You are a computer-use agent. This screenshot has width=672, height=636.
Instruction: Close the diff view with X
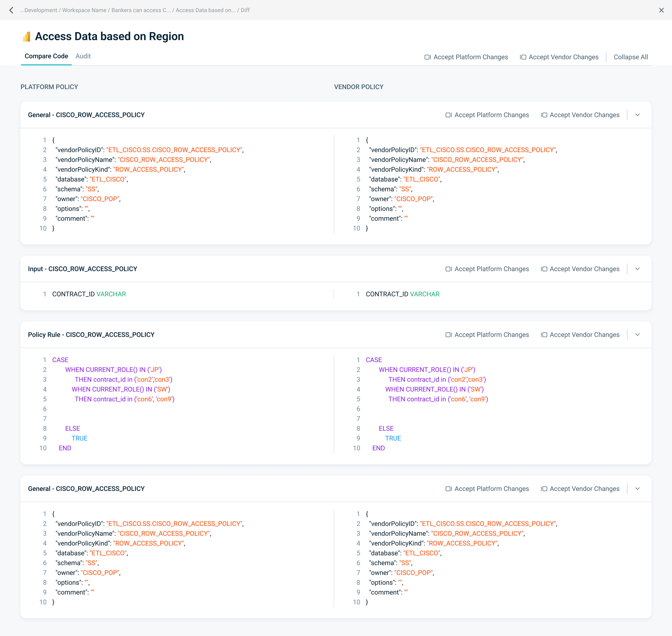[x=661, y=10]
